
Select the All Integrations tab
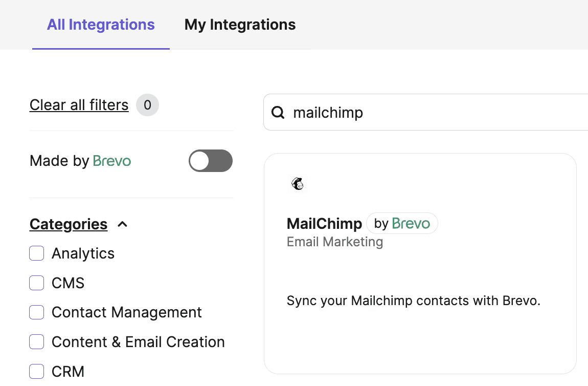coord(101,24)
